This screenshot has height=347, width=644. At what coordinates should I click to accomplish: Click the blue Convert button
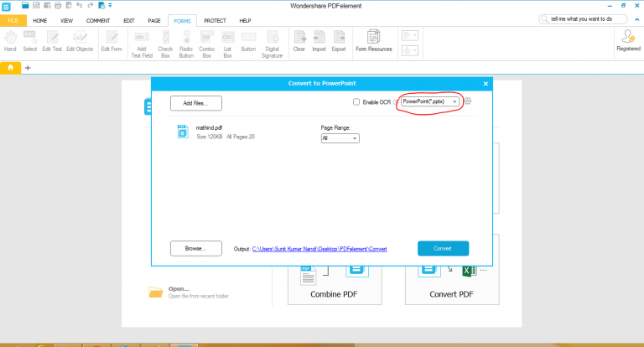(443, 248)
